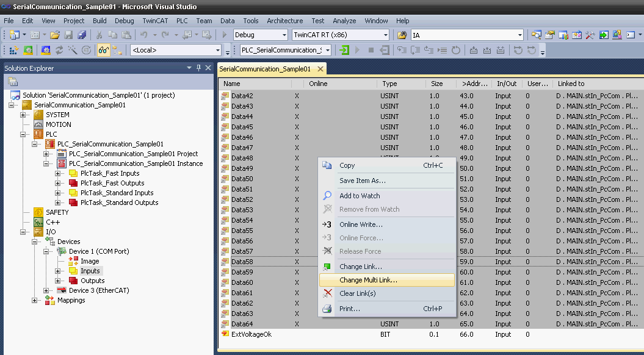The height and width of the screenshot is (355, 644).
Task: Click the PLC Stop square icon
Action: (x=371, y=50)
